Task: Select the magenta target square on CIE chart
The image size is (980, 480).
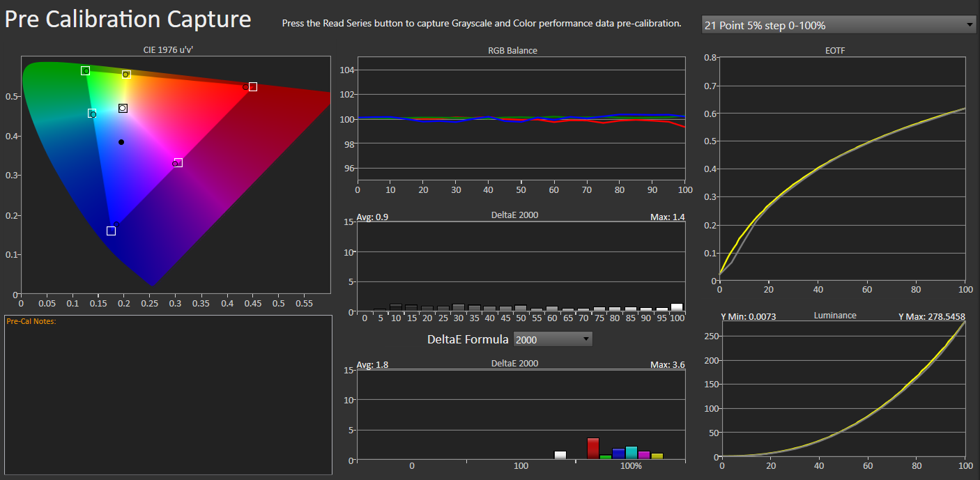Action: (x=178, y=162)
